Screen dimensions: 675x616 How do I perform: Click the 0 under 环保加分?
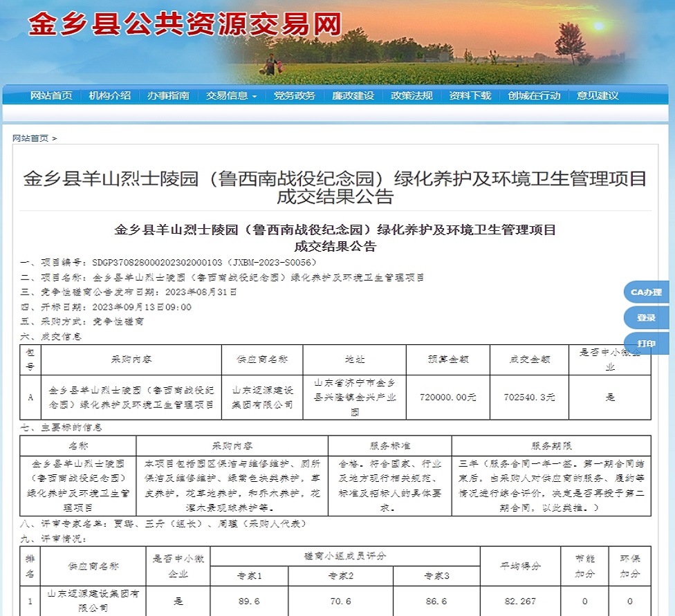click(630, 601)
